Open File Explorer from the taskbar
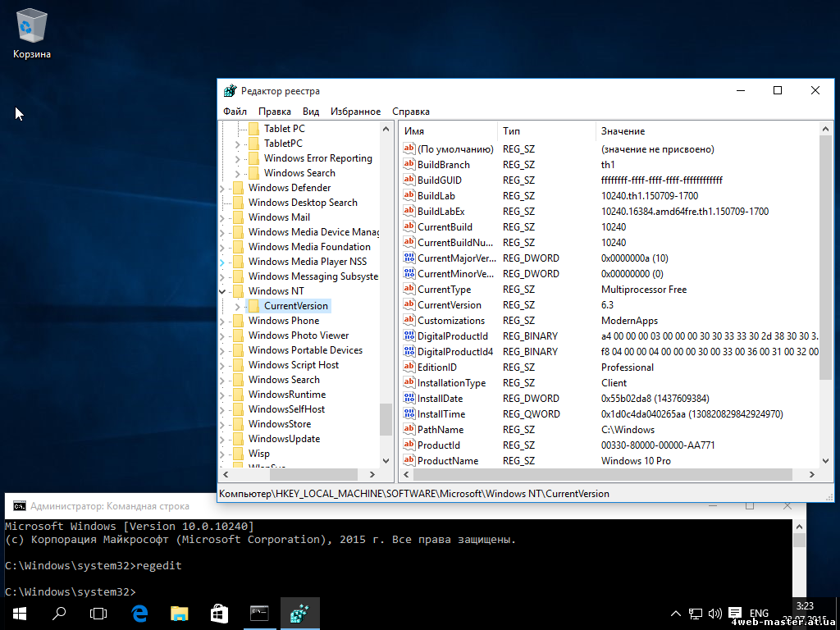This screenshot has width=840, height=630. (x=180, y=614)
